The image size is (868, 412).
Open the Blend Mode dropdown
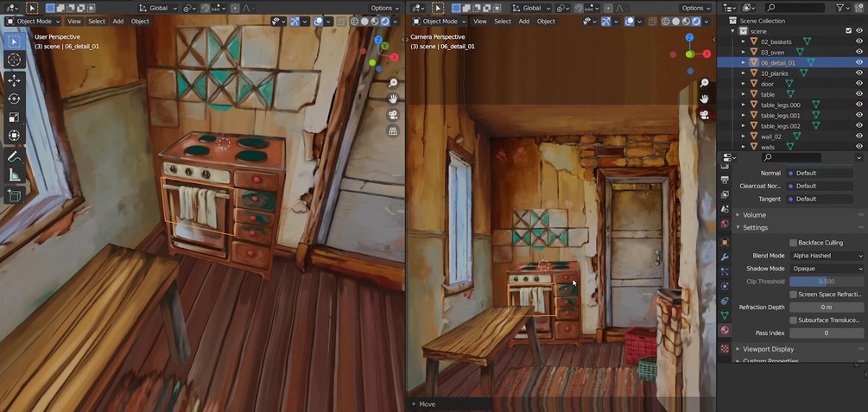pyautogui.click(x=827, y=256)
